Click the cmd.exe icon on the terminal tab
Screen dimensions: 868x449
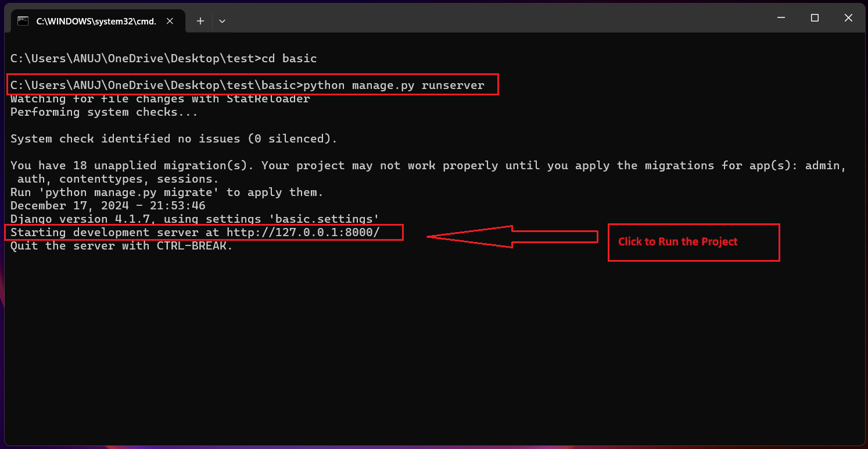(23, 20)
